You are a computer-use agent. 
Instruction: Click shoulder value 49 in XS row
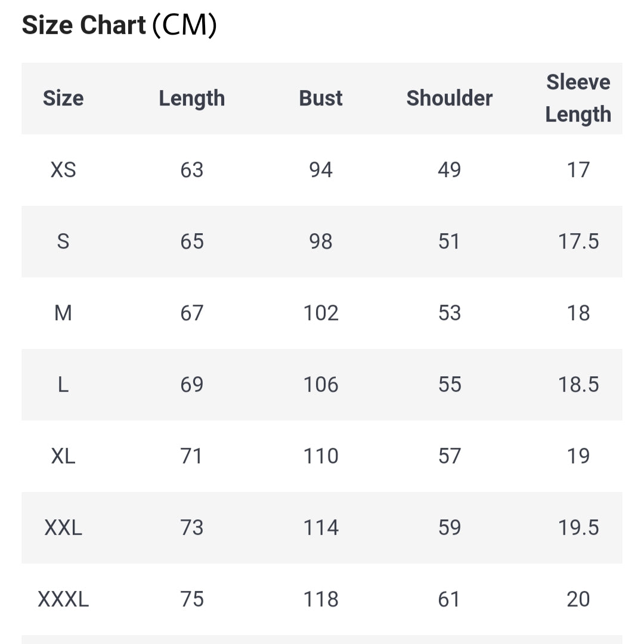coord(450,170)
